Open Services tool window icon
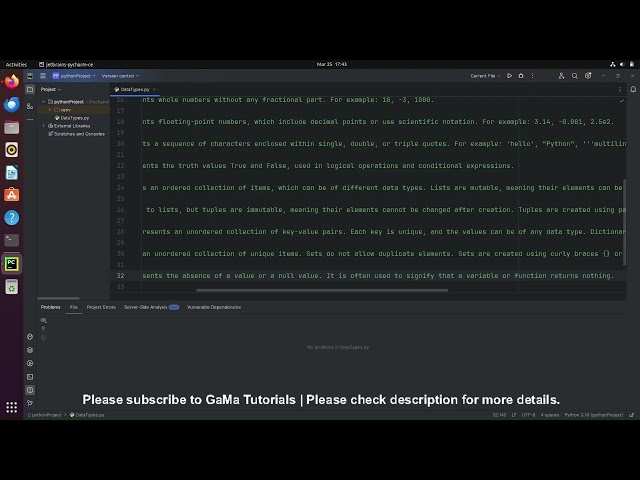 tap(30, 363)
